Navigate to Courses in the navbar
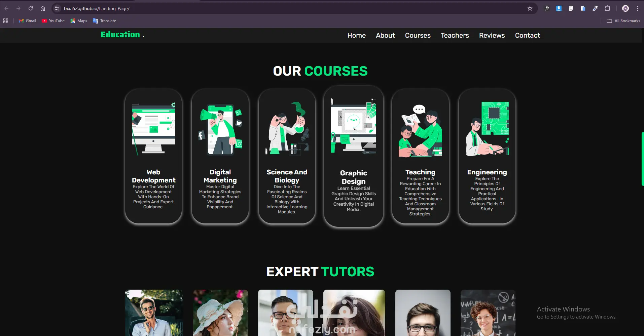 coord(418,35)
